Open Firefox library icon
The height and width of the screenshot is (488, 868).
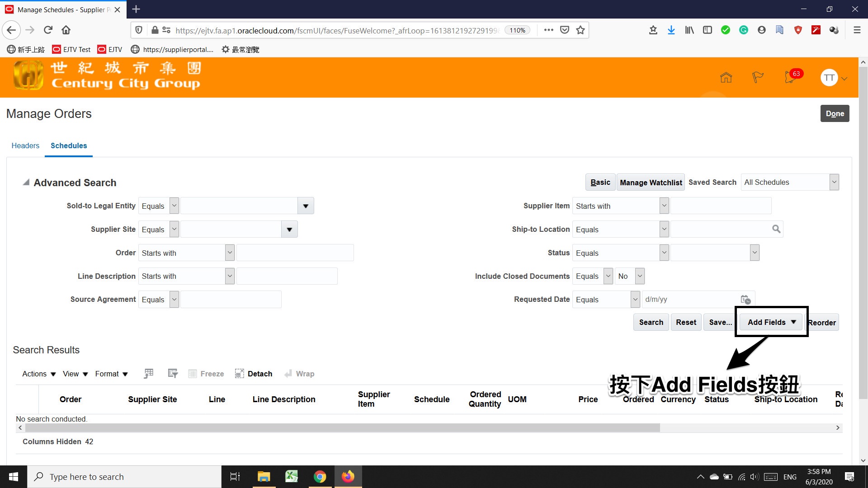(689, 30)
